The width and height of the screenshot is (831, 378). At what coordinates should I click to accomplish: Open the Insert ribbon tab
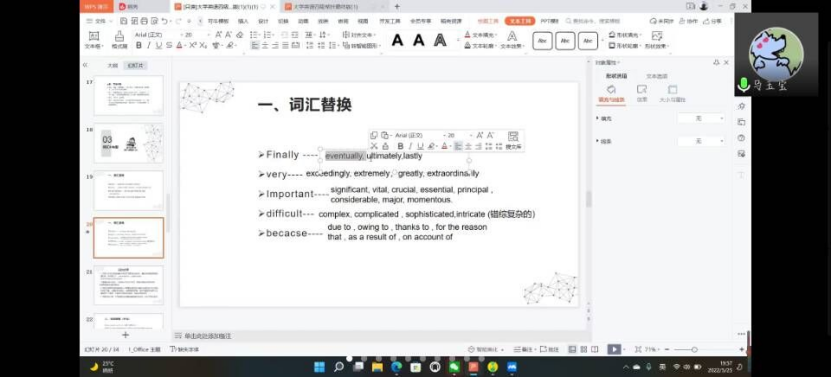(243, 21)
